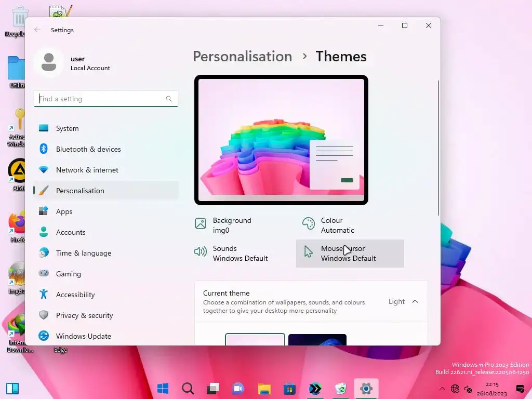532x399 pixels.
Task: Click the theme preview image
Action: pos(281,140)
